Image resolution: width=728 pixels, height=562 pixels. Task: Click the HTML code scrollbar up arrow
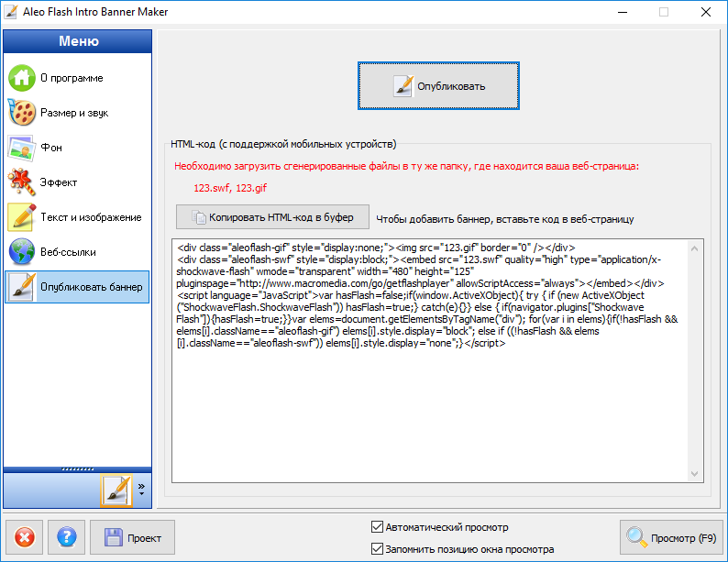[695, 248]
